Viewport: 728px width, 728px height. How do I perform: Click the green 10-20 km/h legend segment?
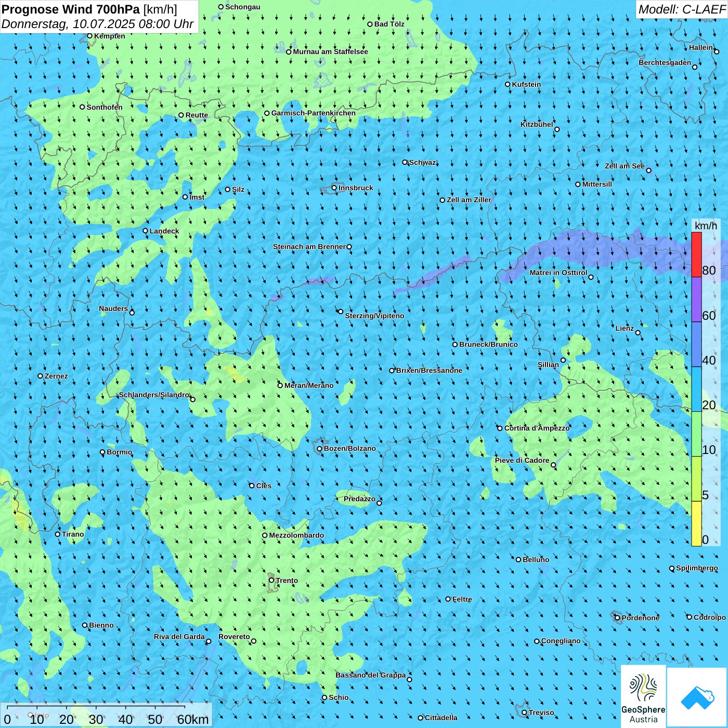pyautogui.click(x=696, y=434)
